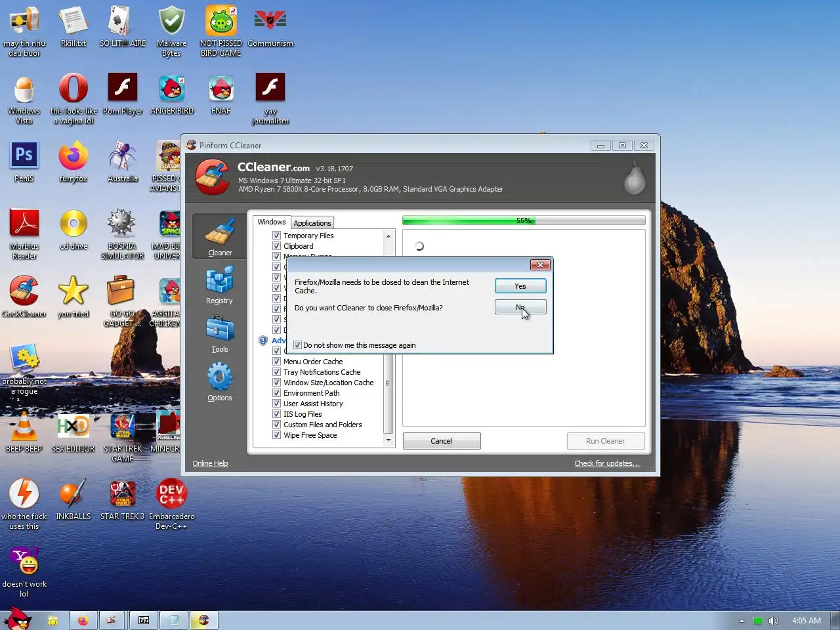Image resolution: width=840 pixels, height=630 pixels.
Task: Show hidden system tray icons arrow
Action: 742,621
